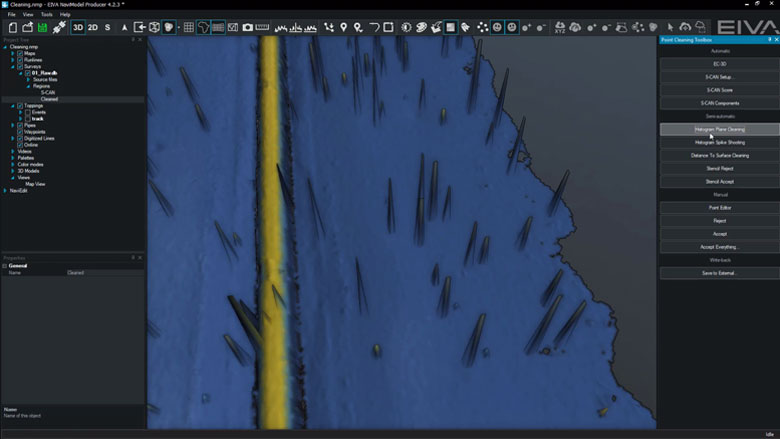Open the View menu

pyautogui.click(x=28, y=15)
